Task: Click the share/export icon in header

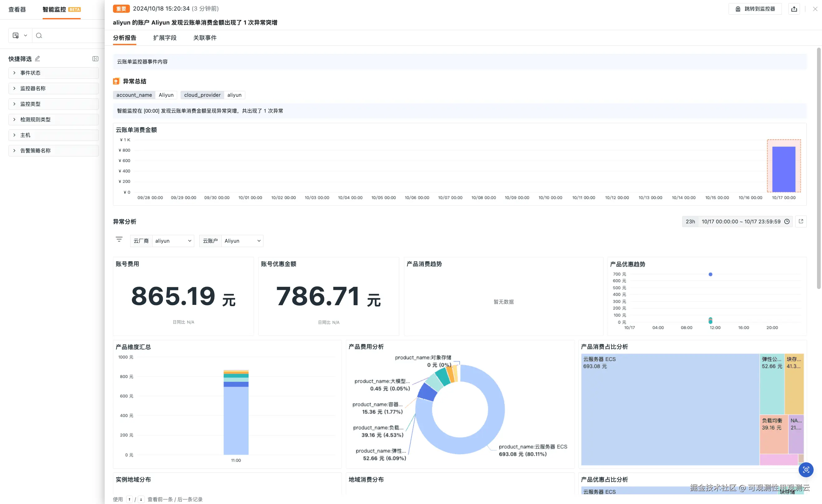Action: tap(794, 9)
